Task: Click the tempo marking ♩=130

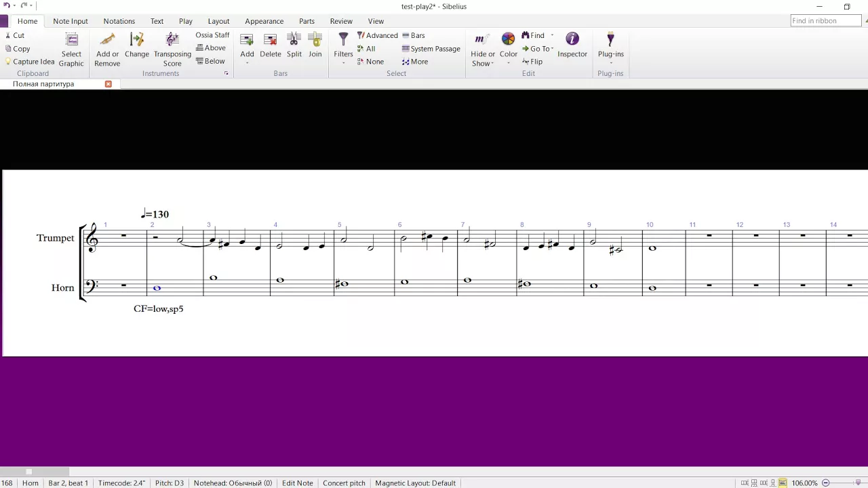Action: pyautogui.click(x=155, y=213)
